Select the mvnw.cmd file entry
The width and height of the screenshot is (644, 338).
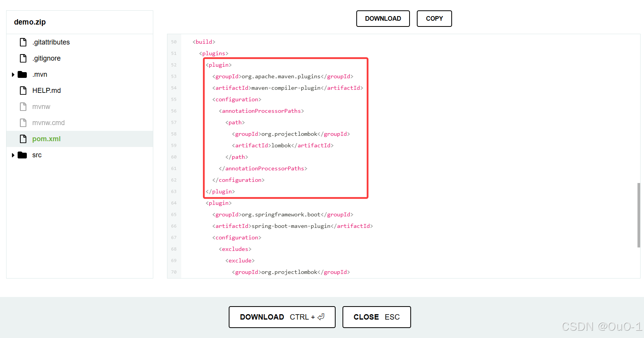(48, 123)
